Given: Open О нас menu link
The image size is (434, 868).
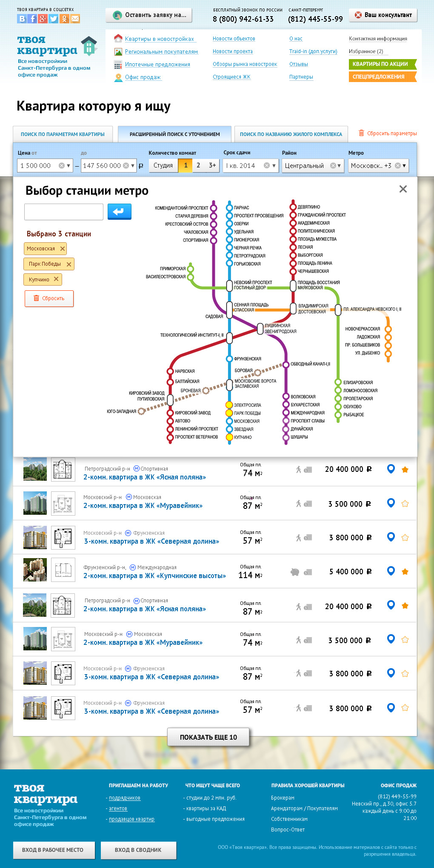Looking at the screenshot, I should pos(296,39).
